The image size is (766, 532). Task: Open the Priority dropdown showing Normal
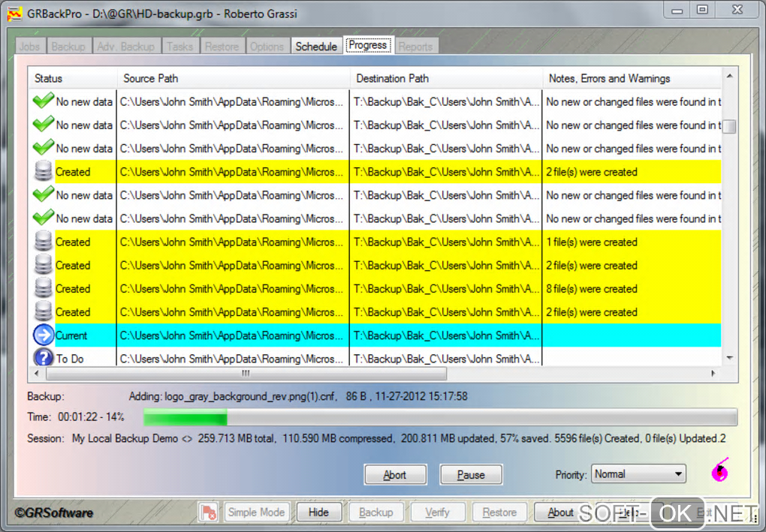pos(638,474)
